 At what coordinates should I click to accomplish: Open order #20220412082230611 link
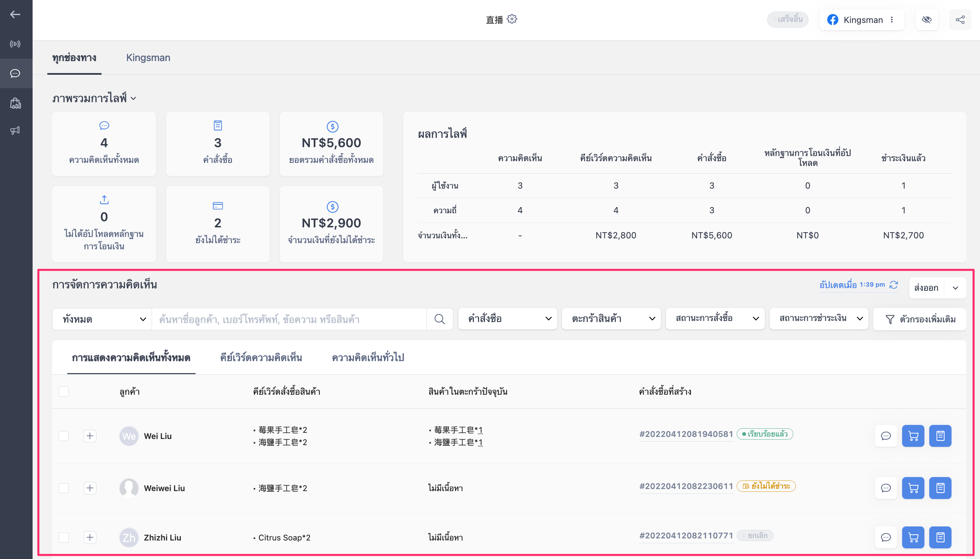[x=686, y=486]
